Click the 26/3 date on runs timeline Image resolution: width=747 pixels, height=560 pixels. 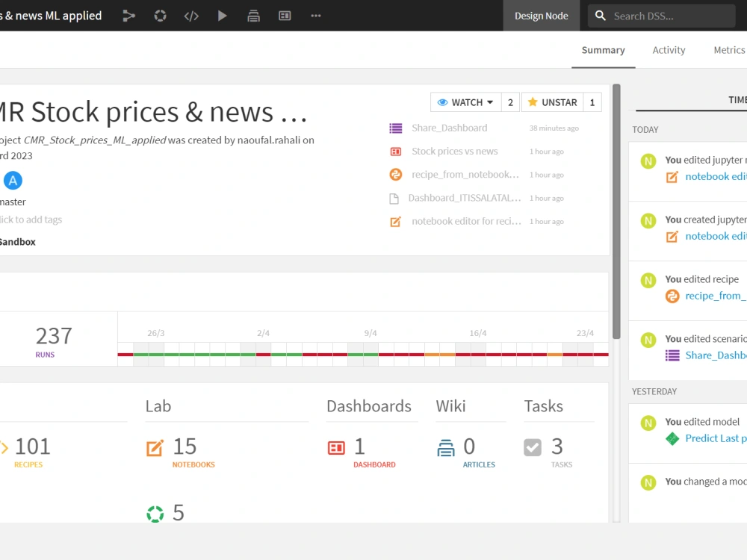(156, 333)
